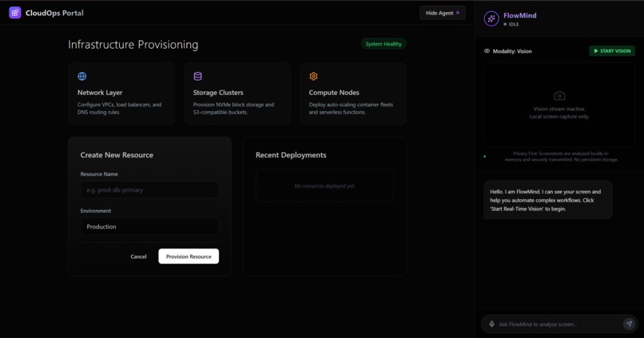This screenshot has height=338, width=644.
Task: Click the Infrastructure Provisioning heading
Action: click(133, 45)
